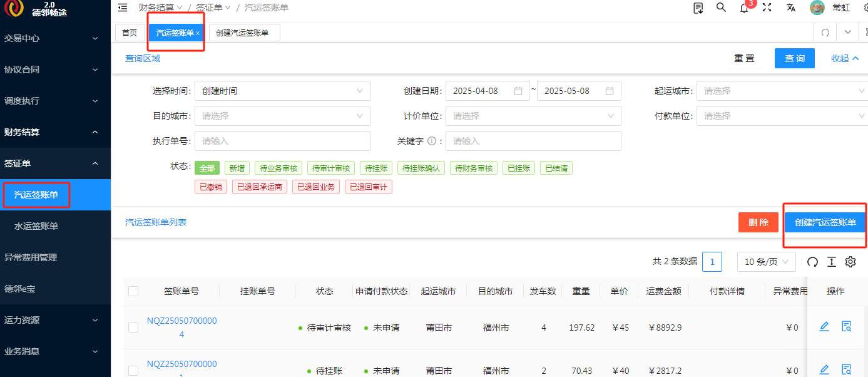
Task: Collapse the query area with 收起
Action: pos(844,58)
